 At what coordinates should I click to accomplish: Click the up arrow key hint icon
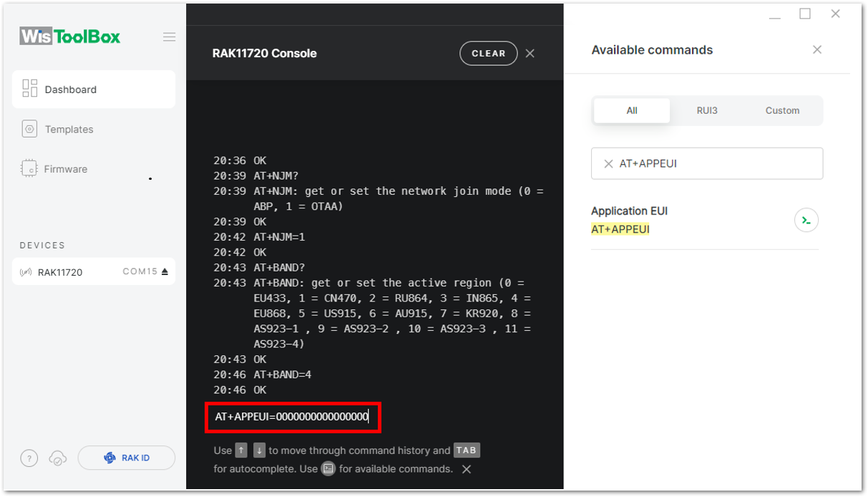[x=241, y=450]
